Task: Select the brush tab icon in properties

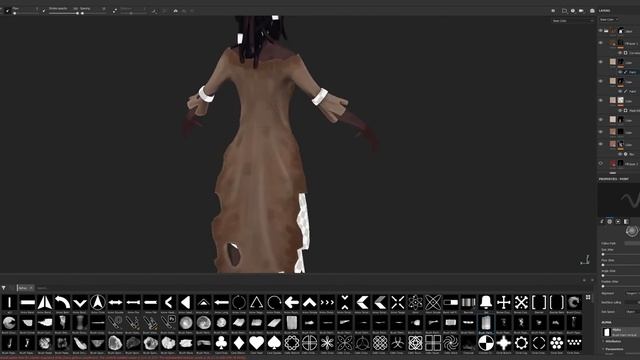Action: coord(602,222)
